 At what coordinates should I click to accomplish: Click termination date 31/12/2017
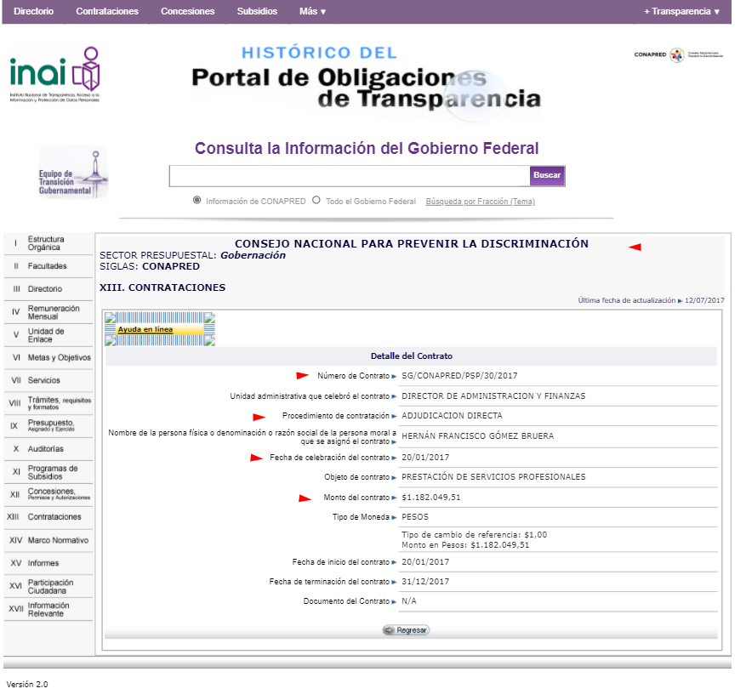click(x=424, y=582)
